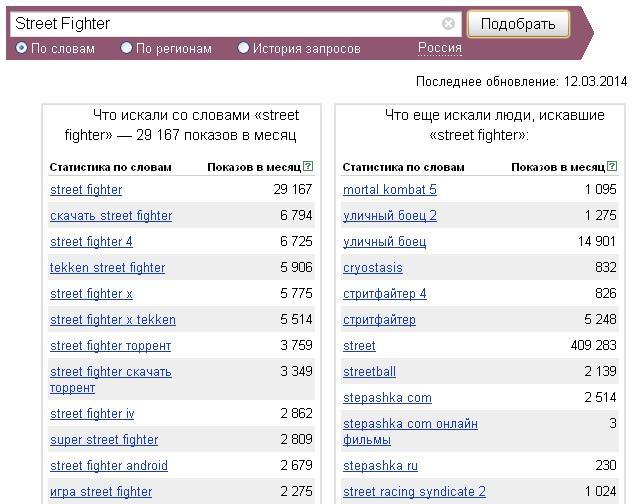The height and width of the screenshot is (504, 641).
Task: Open the 'street fighter 4' link
Action: coord(91,242)
